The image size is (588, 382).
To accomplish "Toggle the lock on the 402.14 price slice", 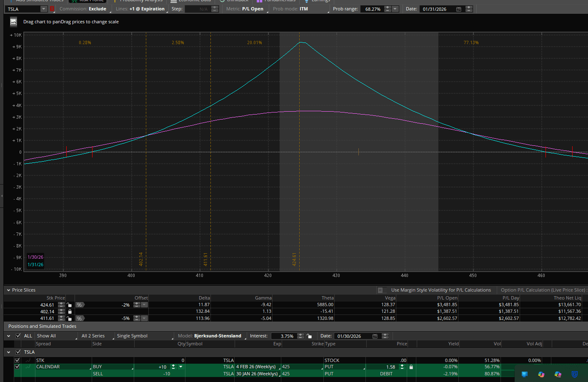I will point(70,312).
